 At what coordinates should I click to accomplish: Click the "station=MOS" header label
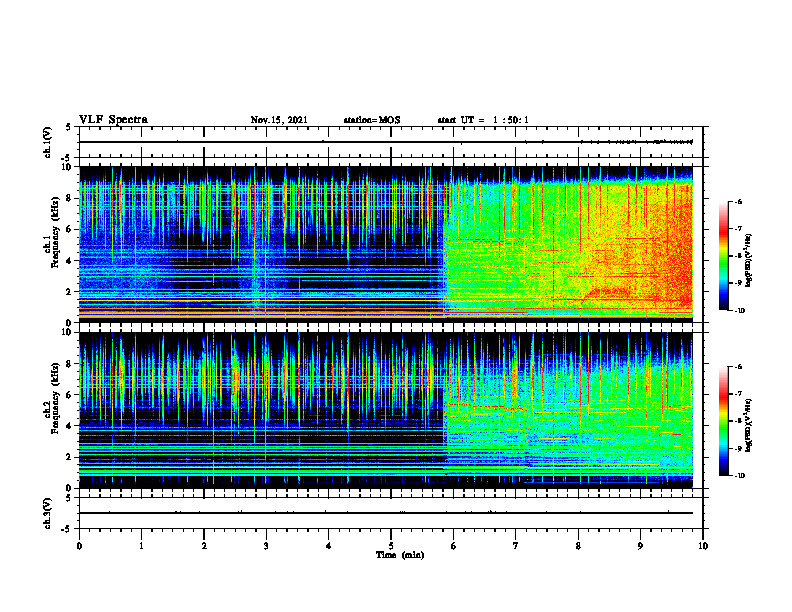tap(372, 120)
